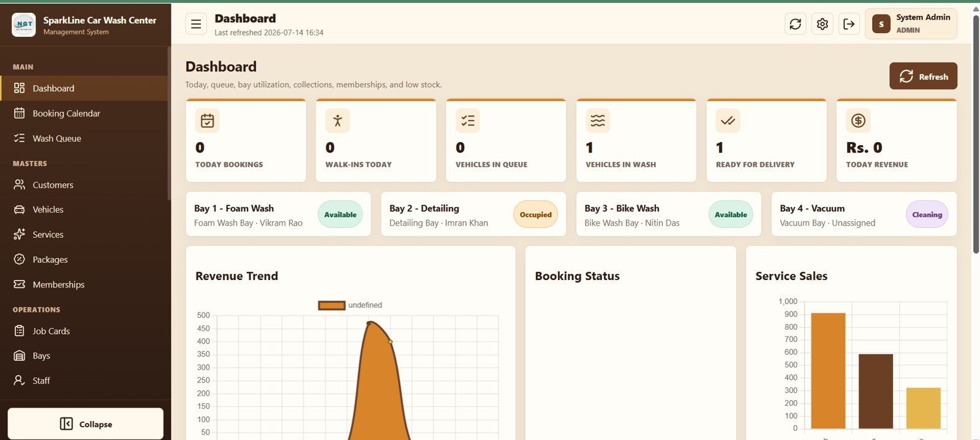The height and width of the screenshot is (440, 980).
Task: Click the Cleaning badge on Bay 4
Action: (x=927, y=214)
